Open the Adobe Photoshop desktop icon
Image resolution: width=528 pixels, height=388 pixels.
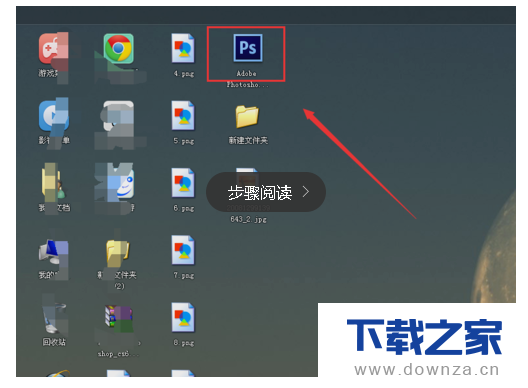point(248,48)
